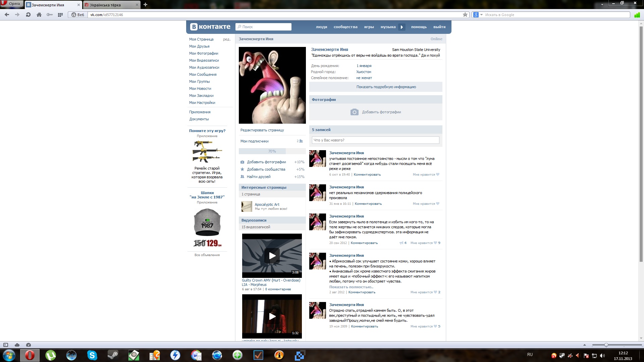Play the 1:32 video thumbnail
The width and height of the screenshot is (644, 362).
click(272, 316)
